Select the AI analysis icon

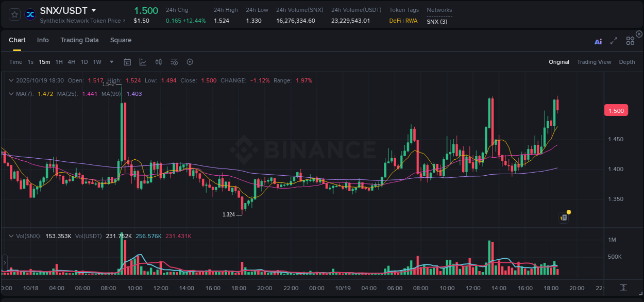coord(598,41)
